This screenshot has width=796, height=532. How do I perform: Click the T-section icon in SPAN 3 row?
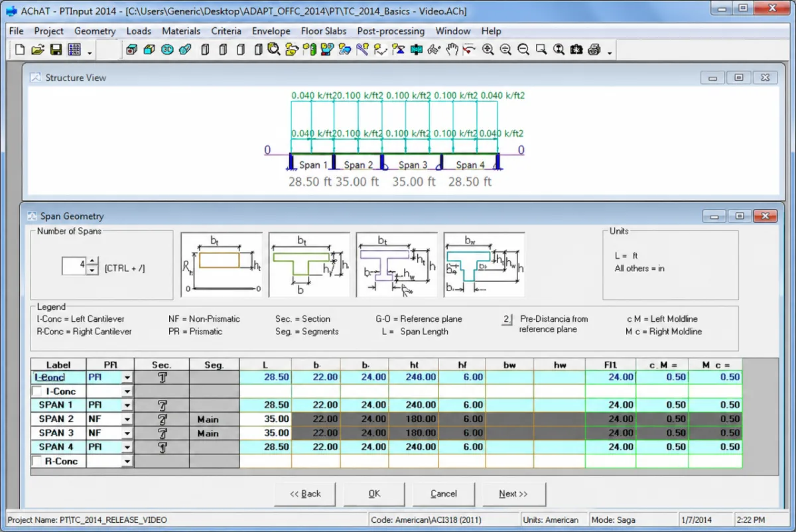click(x=161, y=432)
